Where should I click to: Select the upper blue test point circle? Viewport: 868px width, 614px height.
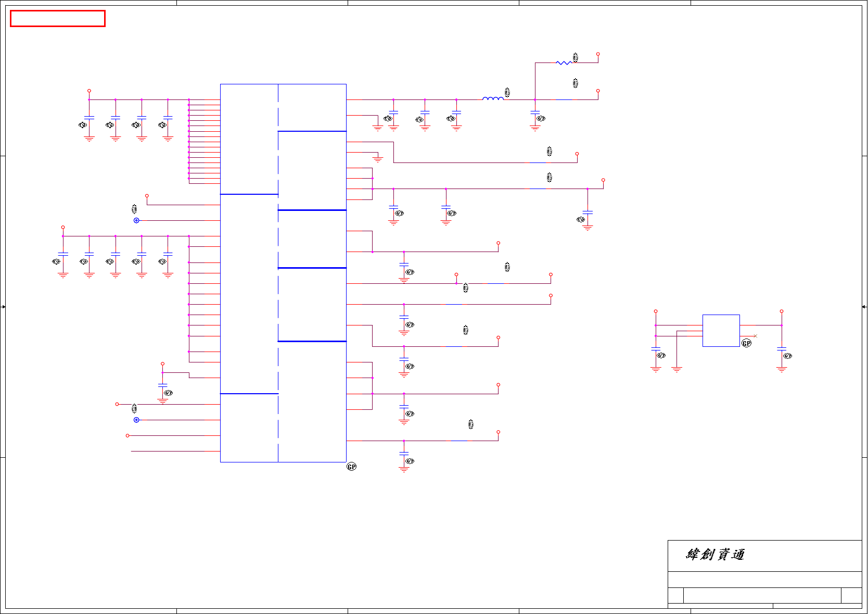(x=136, y=220)
